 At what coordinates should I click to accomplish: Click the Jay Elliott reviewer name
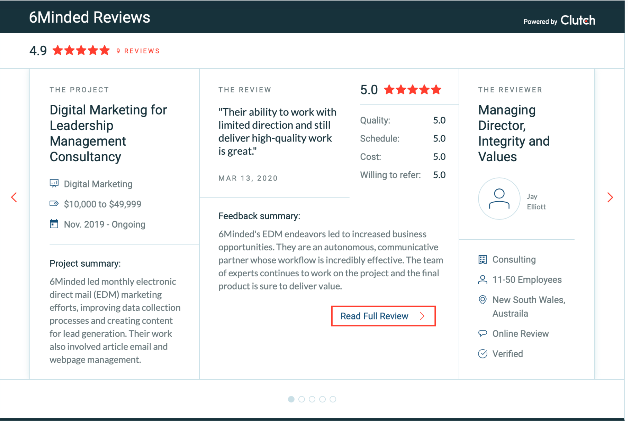pyautogui.click(x=536, y=201)
